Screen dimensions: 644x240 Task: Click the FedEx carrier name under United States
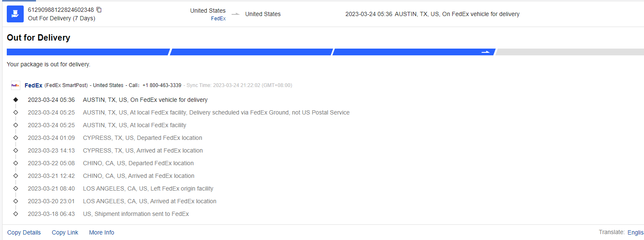pos(218,19)
